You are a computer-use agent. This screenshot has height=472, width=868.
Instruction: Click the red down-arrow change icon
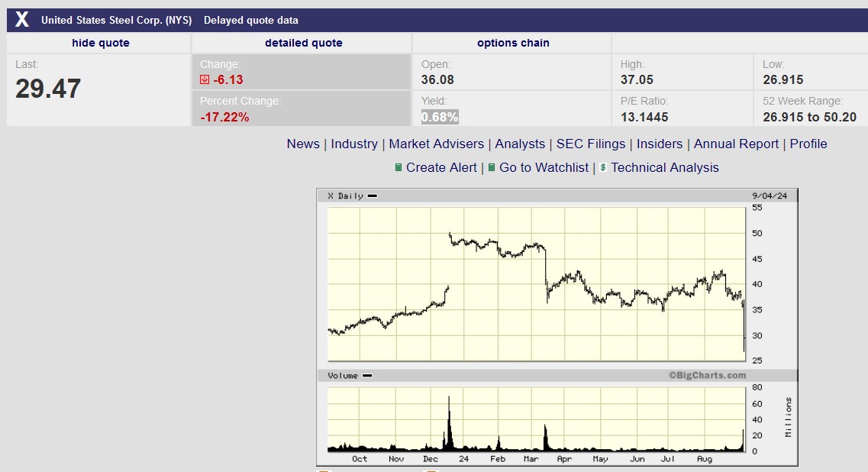(205, 79)
